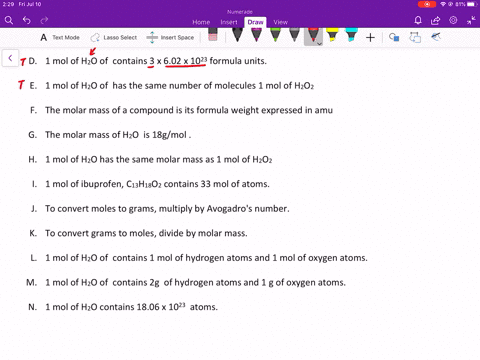Select the eraser tool

[x=213, y=35]
